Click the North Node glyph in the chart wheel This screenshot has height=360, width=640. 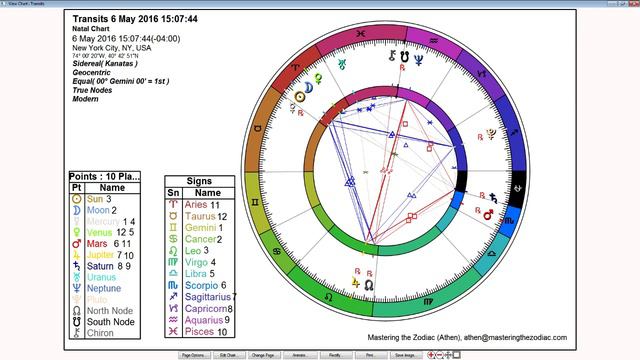coord(369,285)
